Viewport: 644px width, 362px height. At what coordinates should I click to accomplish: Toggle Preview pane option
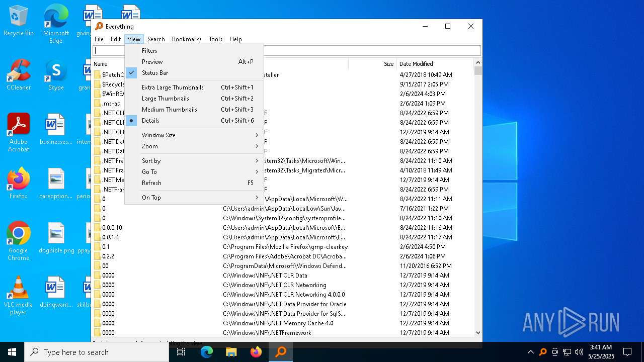point(194,62)
